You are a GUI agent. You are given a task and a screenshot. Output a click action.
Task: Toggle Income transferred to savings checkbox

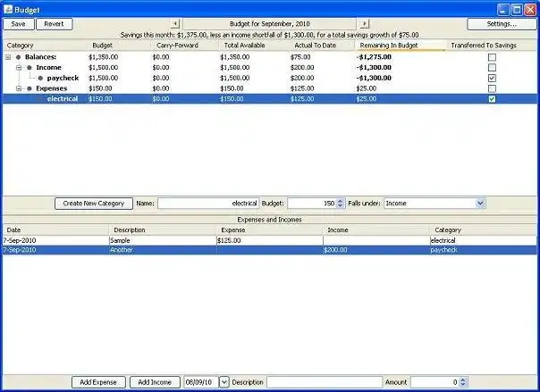click(492, 68)
